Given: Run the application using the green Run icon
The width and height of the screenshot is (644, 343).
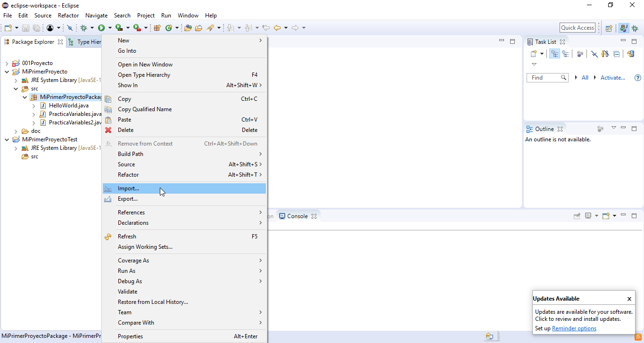Looking at the screenshot, I should (x=102, y=27).
